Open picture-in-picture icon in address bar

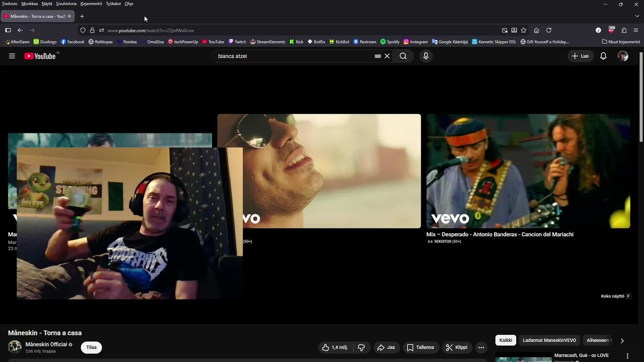click(505, 30)
